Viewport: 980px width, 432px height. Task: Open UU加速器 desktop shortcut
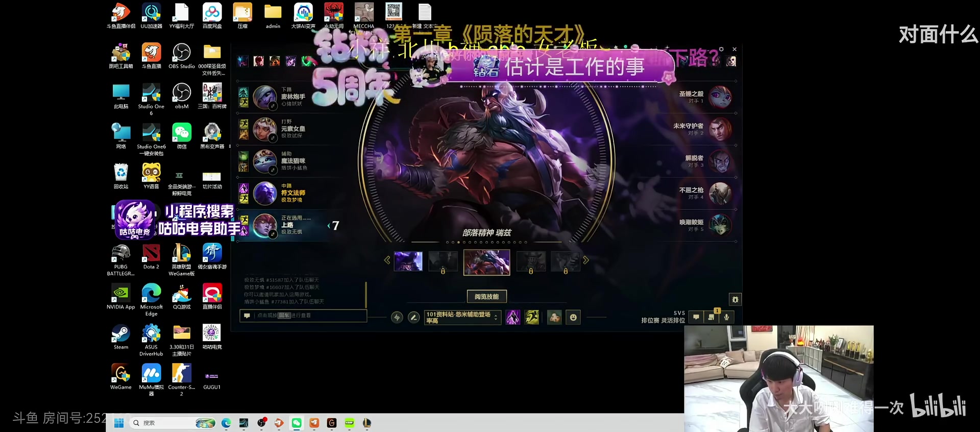(151, 16)
